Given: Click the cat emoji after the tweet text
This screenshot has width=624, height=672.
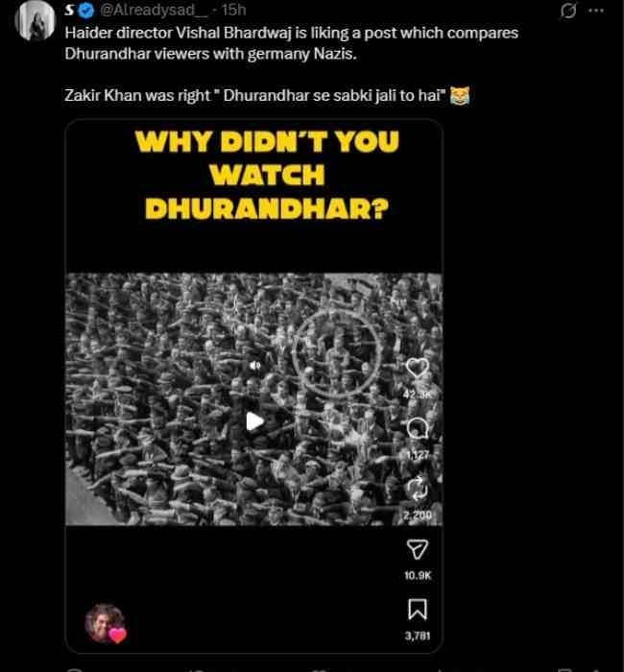Looking at the screenshot, I should [x=460, y=96].
